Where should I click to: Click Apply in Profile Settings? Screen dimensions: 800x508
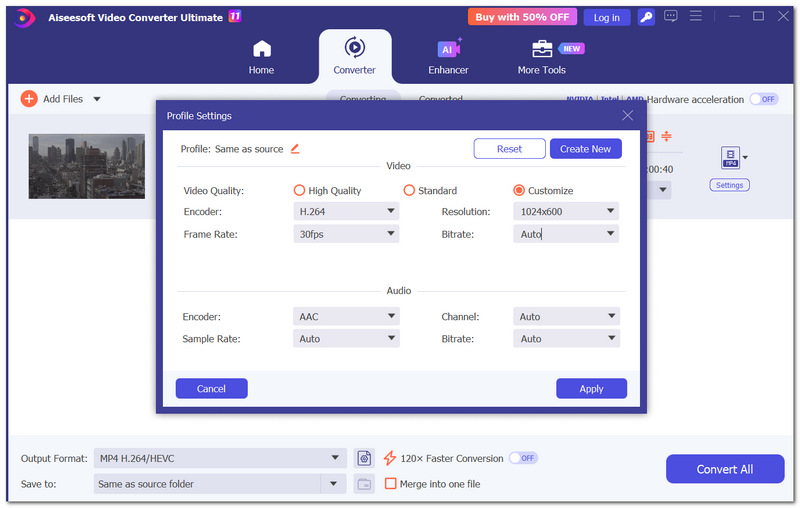[591, 389]
